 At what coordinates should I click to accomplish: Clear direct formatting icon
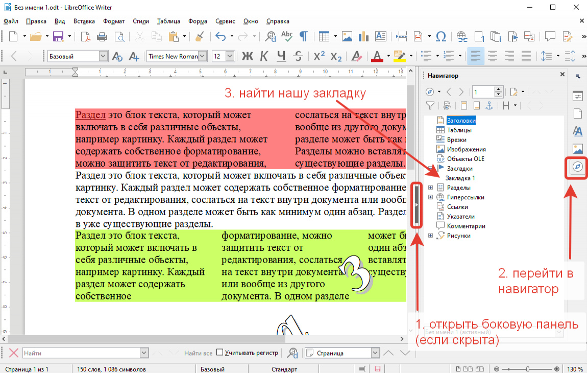[356, 56]
